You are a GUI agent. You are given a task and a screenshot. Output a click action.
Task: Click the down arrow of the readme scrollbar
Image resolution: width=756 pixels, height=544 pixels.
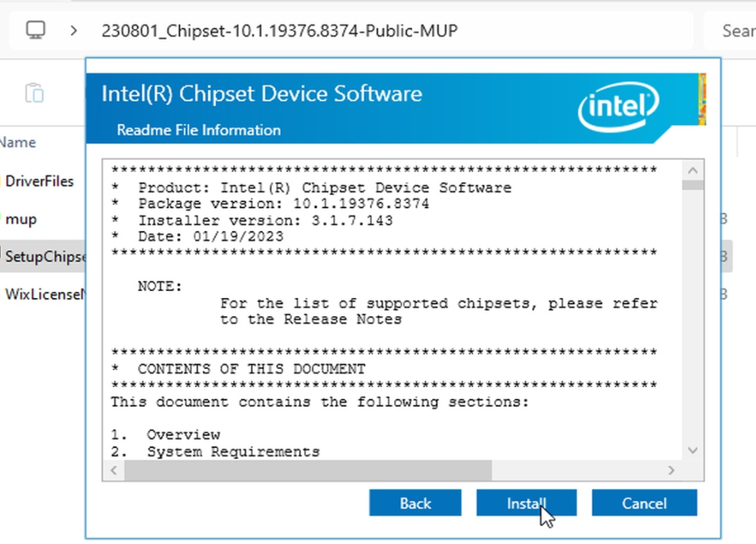[x=693, y=450]
